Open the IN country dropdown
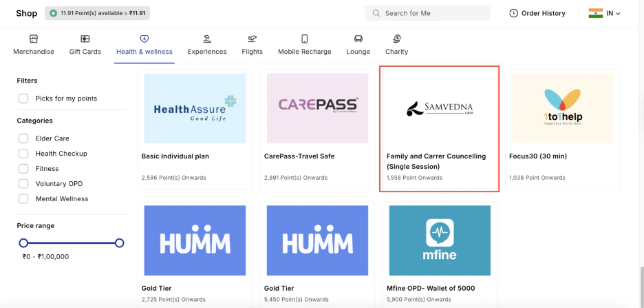The height and width of the screenshot is (308, 644). pos(605,13)
